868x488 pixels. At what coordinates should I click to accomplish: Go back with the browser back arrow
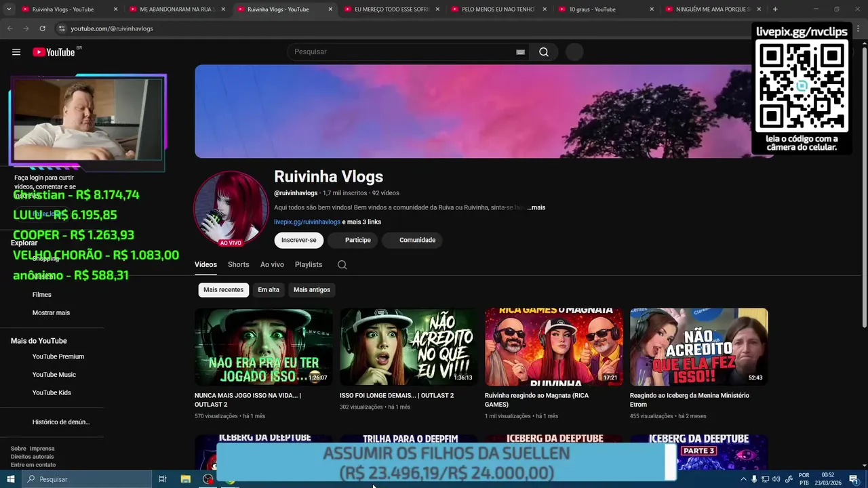pos(9,28)
